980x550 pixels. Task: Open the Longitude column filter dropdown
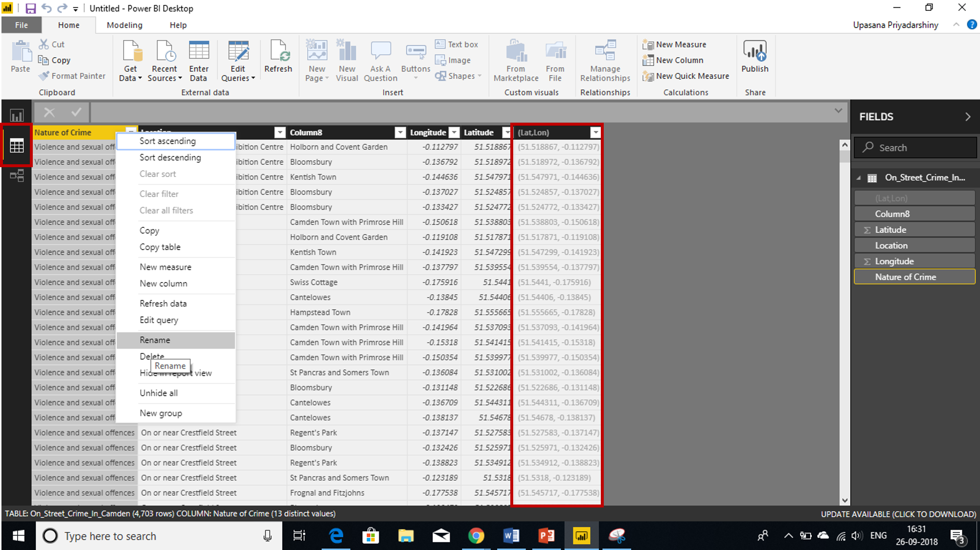455,132
